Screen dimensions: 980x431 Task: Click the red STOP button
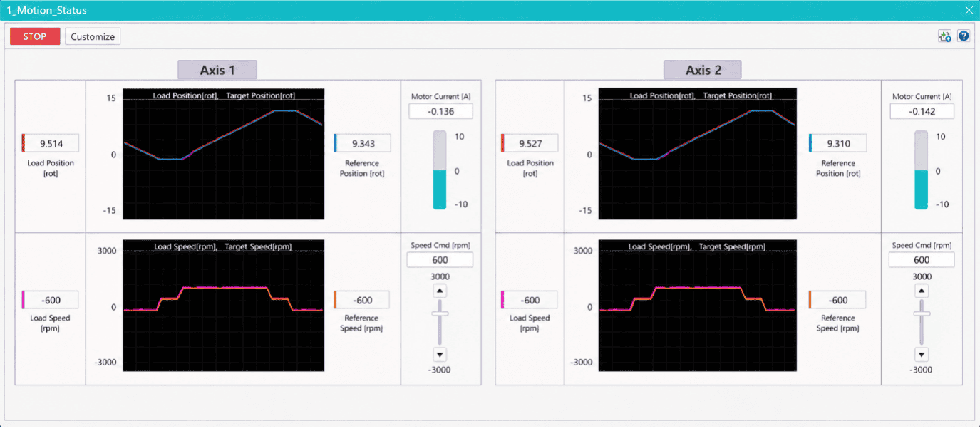[x=35, y=36]
